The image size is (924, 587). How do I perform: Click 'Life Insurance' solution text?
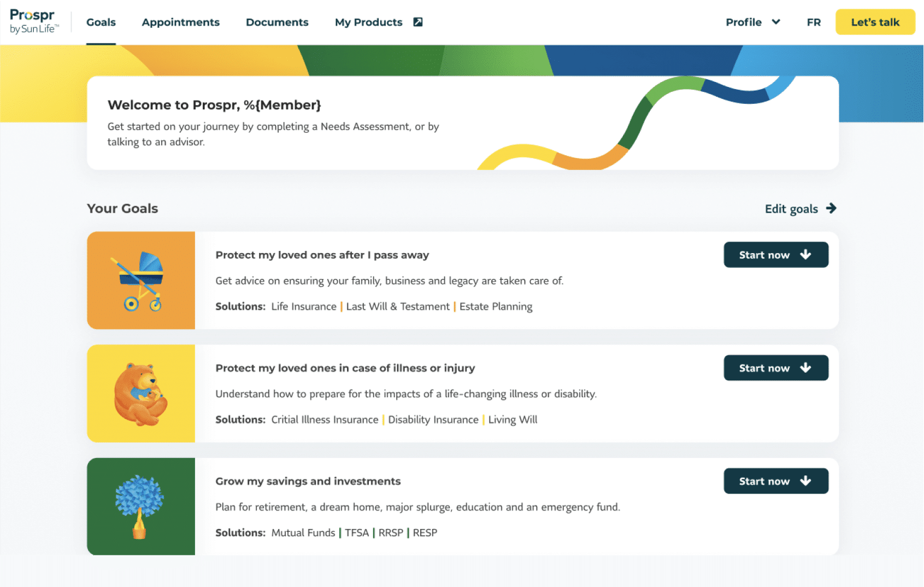pos(304,307)
